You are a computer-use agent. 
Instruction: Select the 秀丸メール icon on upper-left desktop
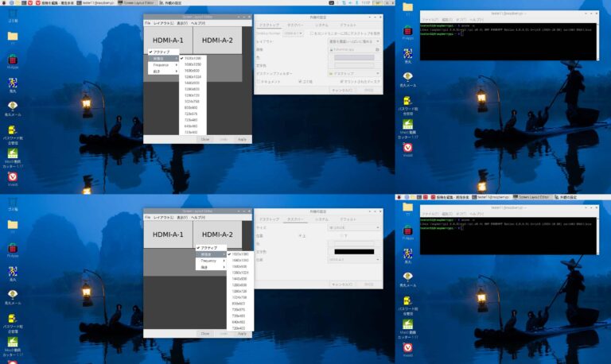click(13, 109)
